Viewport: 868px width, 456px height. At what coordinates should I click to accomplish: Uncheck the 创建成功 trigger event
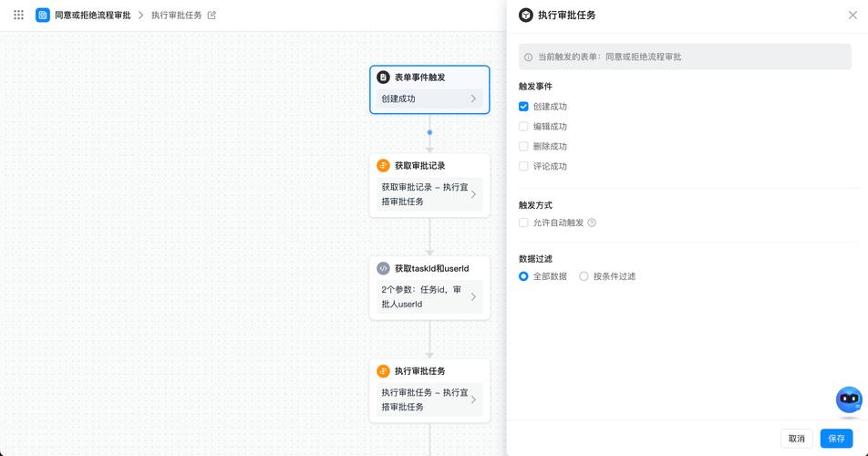coord(523,107)
